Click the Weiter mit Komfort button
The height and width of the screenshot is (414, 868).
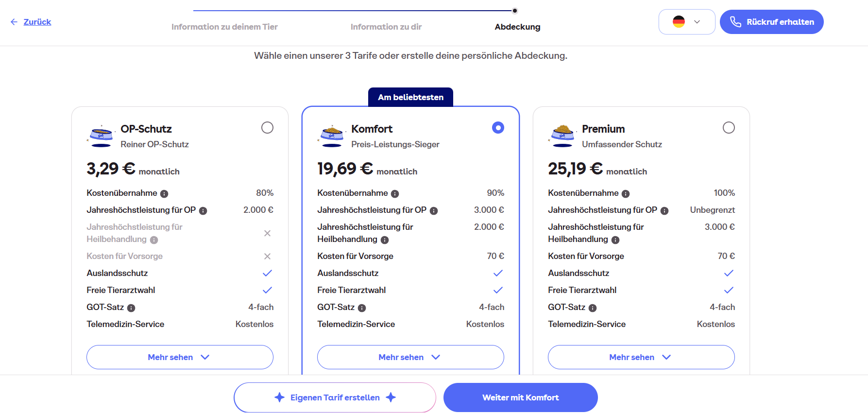(x=520, y=397)
